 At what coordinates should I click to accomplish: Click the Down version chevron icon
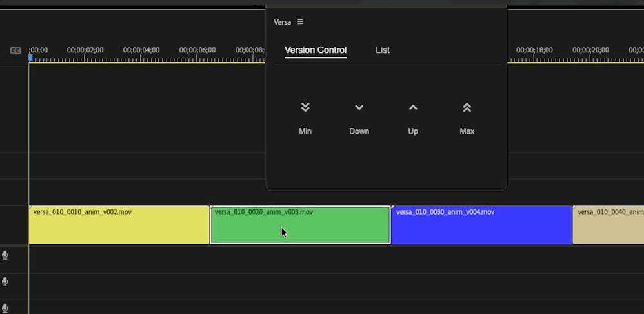pyautogui.click(x=359, y=108)
